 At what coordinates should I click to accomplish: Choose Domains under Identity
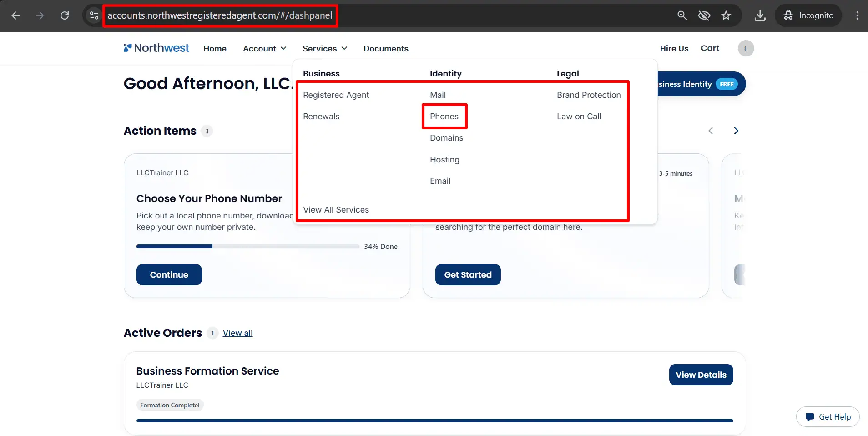[446, 138]
